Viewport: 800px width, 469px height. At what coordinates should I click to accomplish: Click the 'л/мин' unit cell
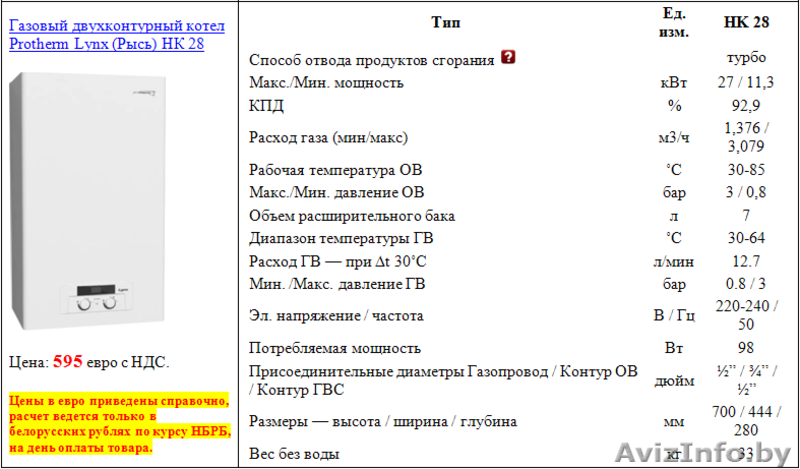tap(673, 262)
